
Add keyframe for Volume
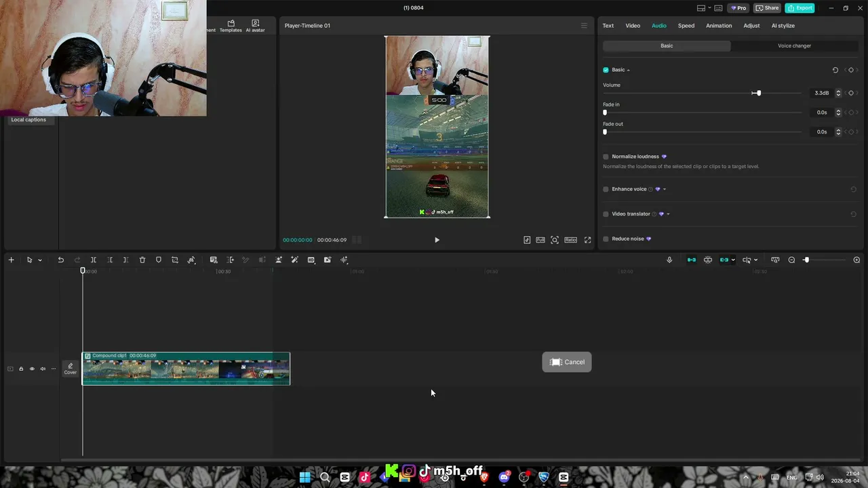click(851, 93)
